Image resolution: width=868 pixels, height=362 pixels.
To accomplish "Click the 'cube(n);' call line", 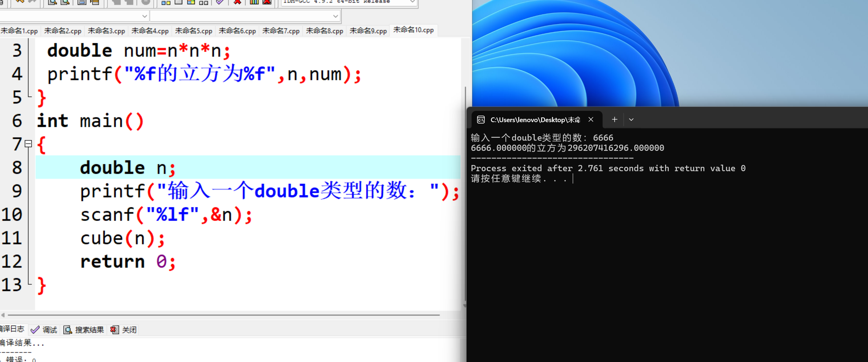I will click(x=123, y=238).
